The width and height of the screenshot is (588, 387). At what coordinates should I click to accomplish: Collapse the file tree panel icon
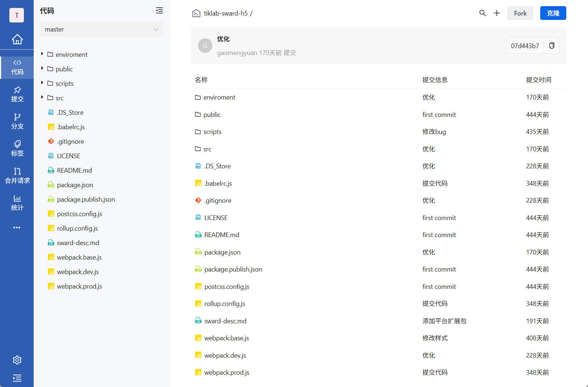tap(159, 10)
